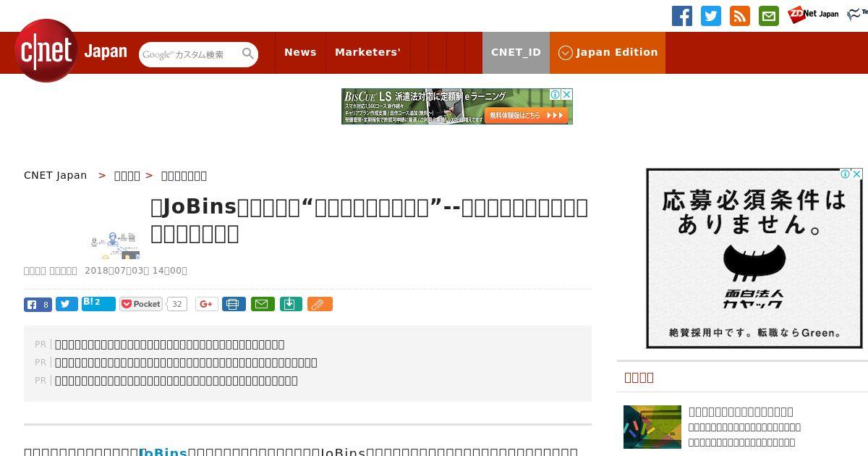Image resolution: width=868 pixels, height=456 pixels.
Task: Click the info icon on the Green sidebar ad
Action: (x=845, y=174)
